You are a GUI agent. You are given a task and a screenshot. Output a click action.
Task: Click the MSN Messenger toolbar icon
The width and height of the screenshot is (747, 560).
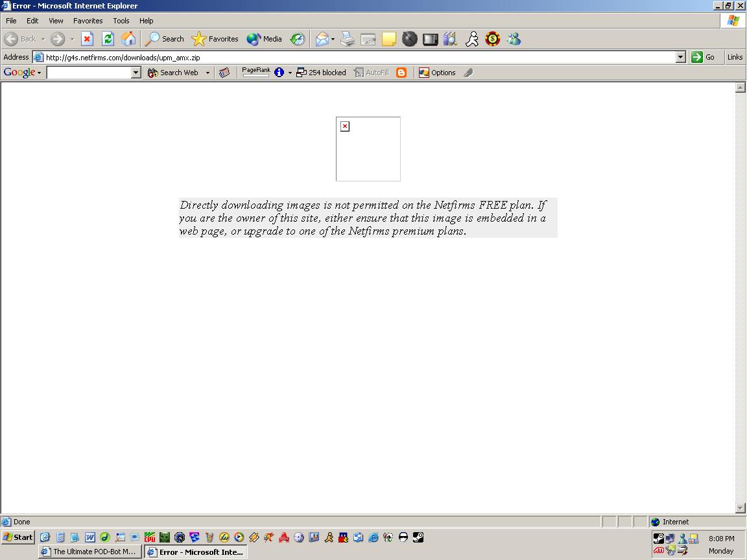pos(514,40)
